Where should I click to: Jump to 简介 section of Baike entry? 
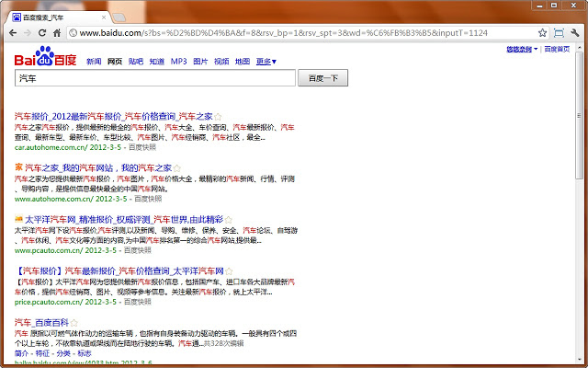pos(21,353)
